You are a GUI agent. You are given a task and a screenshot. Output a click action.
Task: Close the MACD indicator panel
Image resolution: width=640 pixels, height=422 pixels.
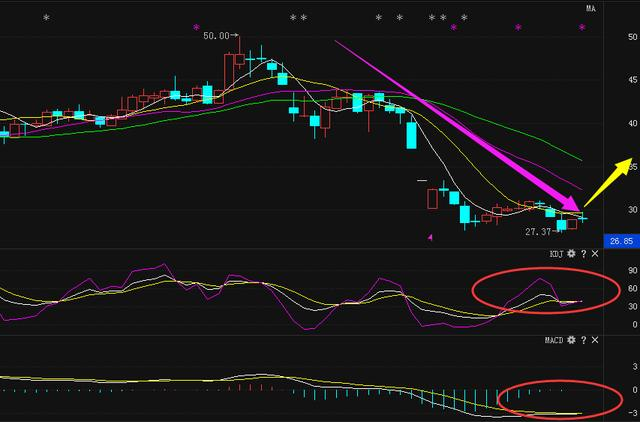(x=595, y=340)
